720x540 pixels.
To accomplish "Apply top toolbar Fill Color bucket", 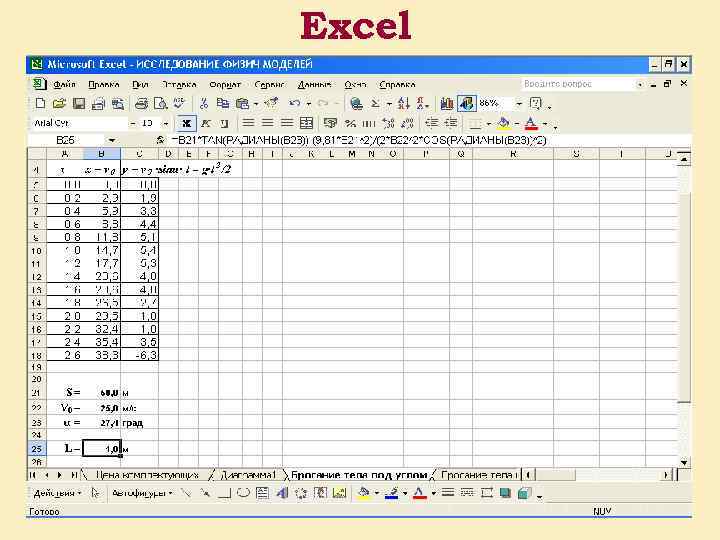I will pyautogui.click(x=503, y=124).
